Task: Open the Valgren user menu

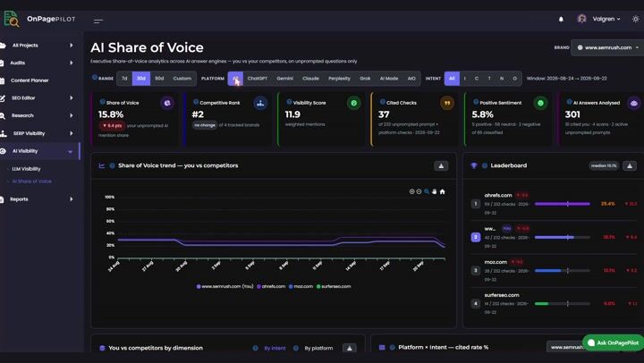Action: [x=606, y=19]
